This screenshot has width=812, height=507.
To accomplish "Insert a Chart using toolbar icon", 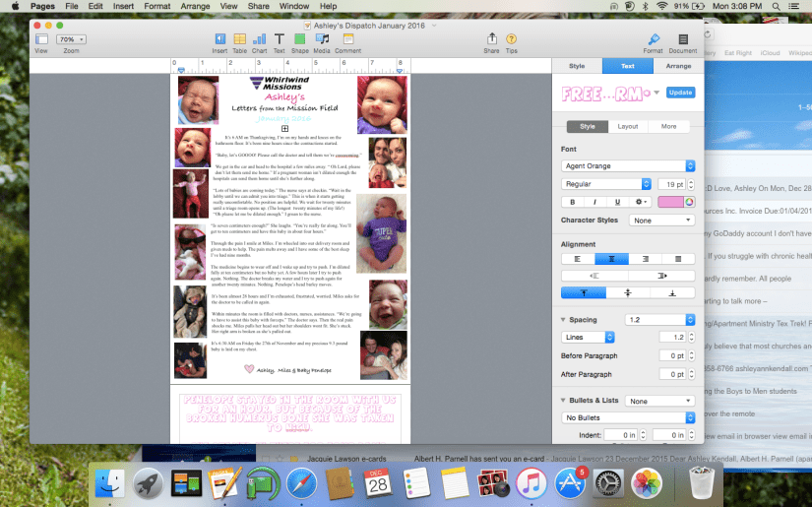I will [260, 38].
